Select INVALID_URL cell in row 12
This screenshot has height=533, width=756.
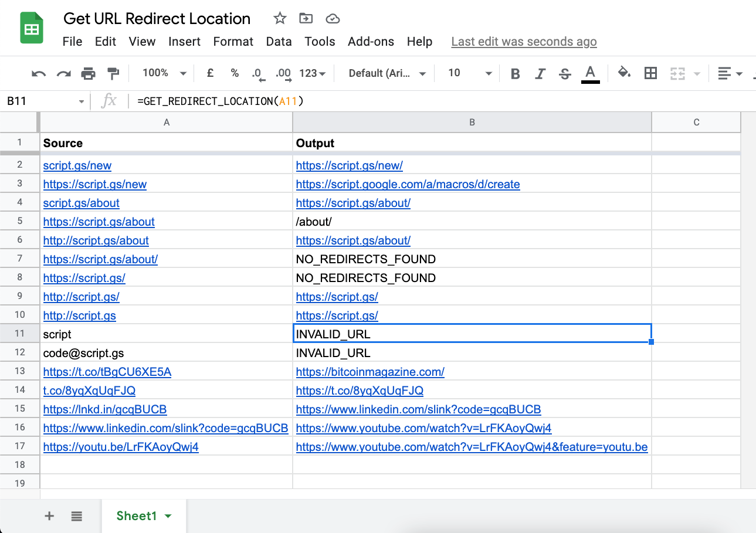(x=472, y=354)
